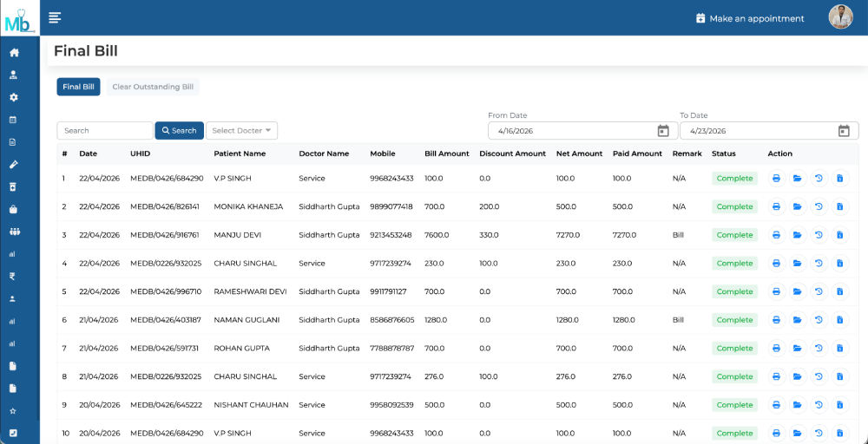Open the invoice icon in row 8 for CHARU SINGHAL
This screenshot has height=444, width=868.
tap(839, 376)
